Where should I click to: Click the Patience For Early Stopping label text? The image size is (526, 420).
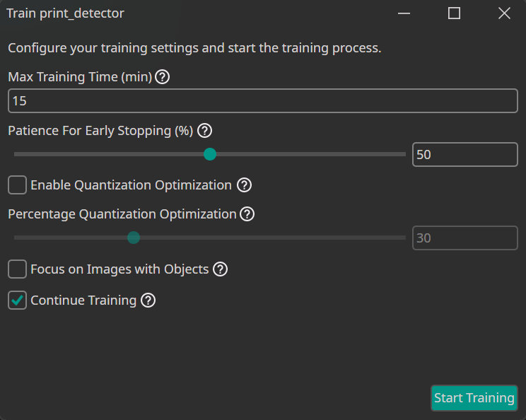click(x=100, y=131)
